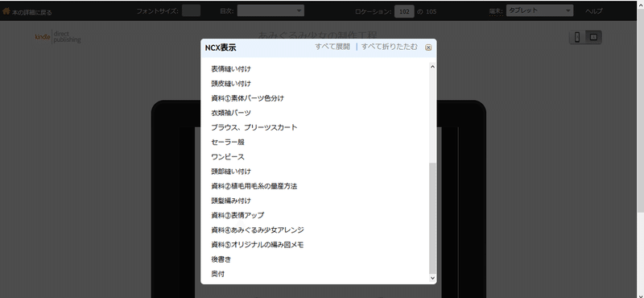Open the 目次 dropdown
The height and width of the screenshot is (298, 644).
coord(270,10)
